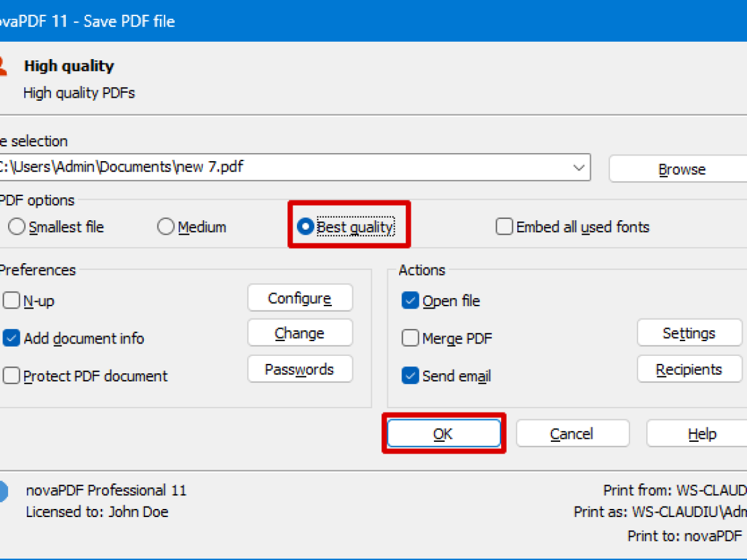This screenshot has height=560, width=747.
Task: Click the High quality profile icon
Action: coord(3,66)
